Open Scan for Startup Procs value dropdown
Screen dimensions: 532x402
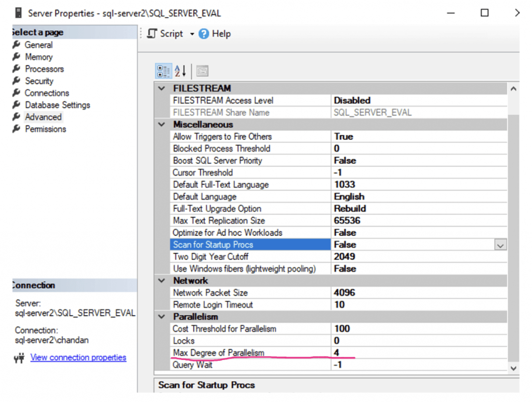pos(500,245)
